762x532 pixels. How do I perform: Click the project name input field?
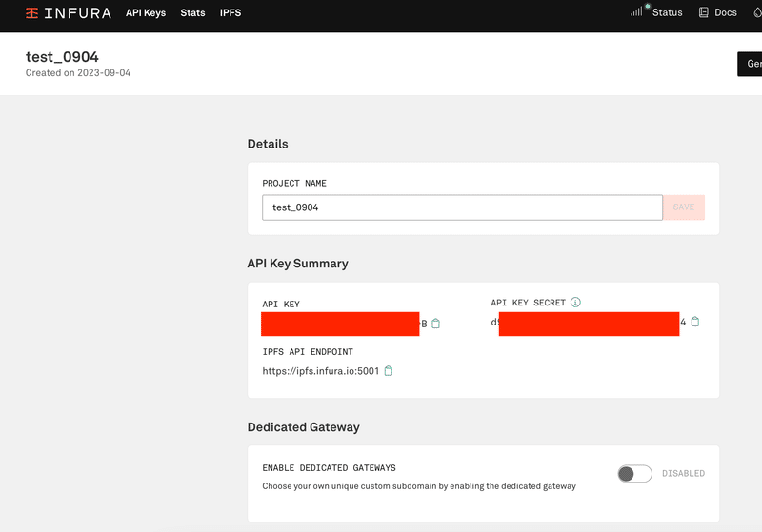(x=462, y=207)
